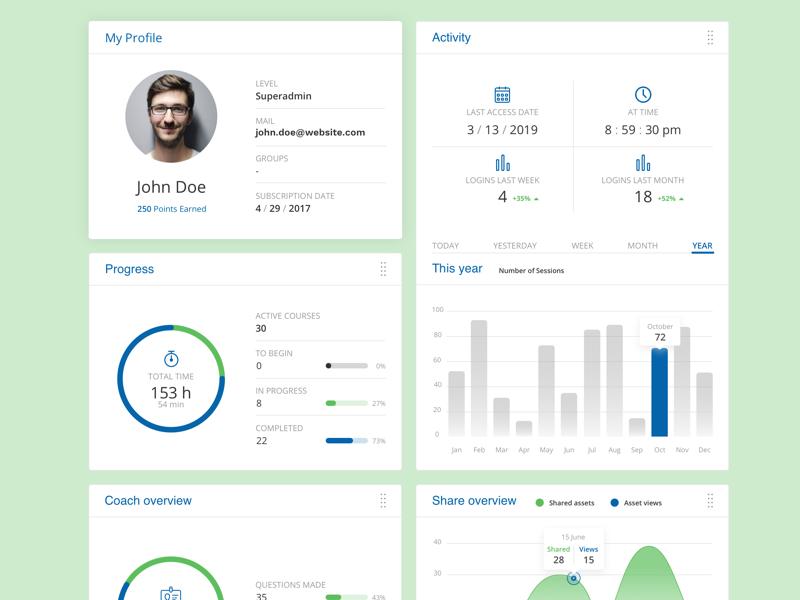Click the Questions Made 43% progress bar
The image size is (800, 600).
coord(346,597)
